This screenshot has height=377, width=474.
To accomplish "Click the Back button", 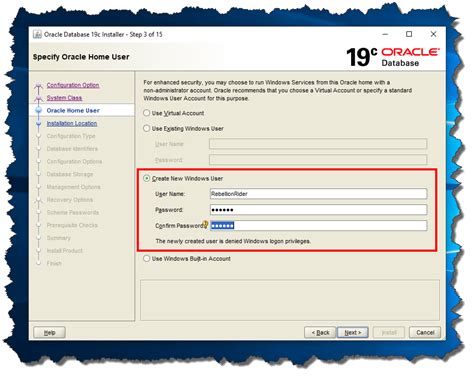I will tap(320, 332).
